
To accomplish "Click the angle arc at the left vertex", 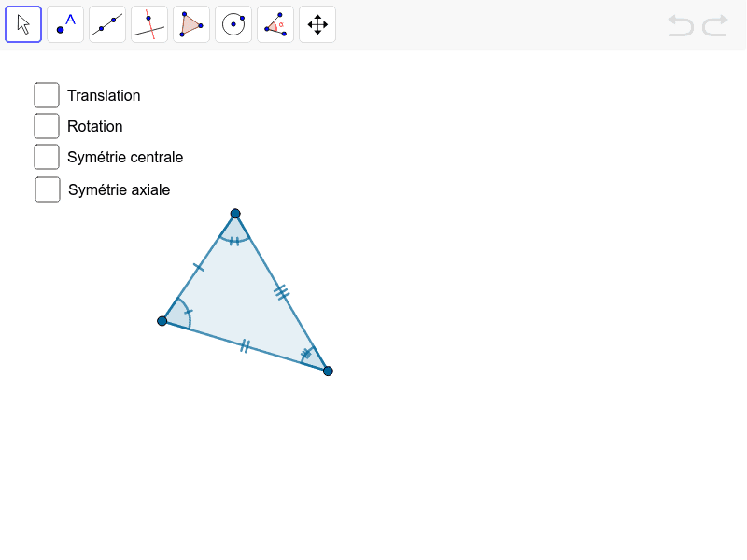I will (188, 311).
